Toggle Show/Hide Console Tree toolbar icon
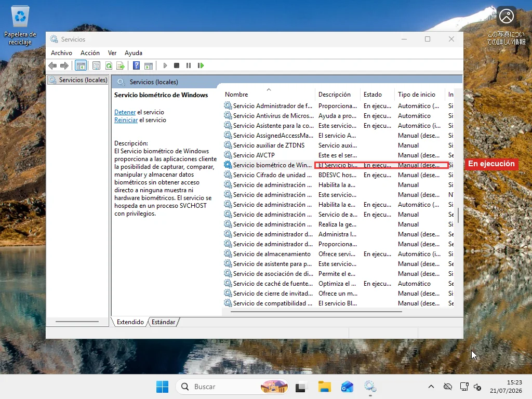The width and height of the screenshot is (532, 399). tap(81, 65)
